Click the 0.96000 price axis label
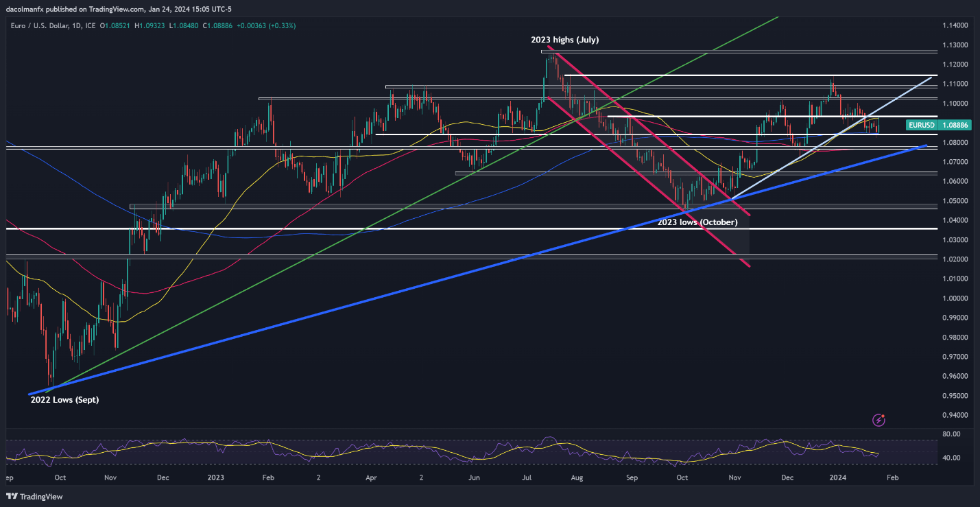 pos(955,377)
